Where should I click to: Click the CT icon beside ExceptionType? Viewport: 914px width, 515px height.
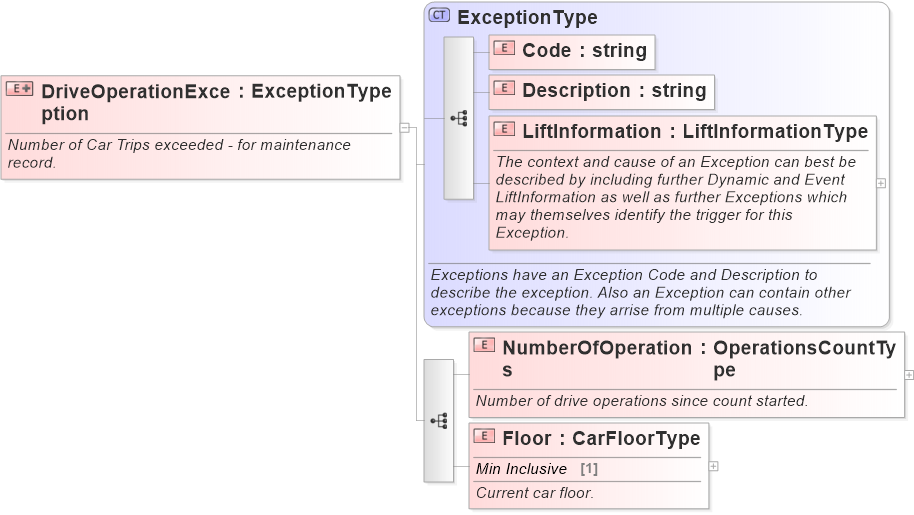439,15
